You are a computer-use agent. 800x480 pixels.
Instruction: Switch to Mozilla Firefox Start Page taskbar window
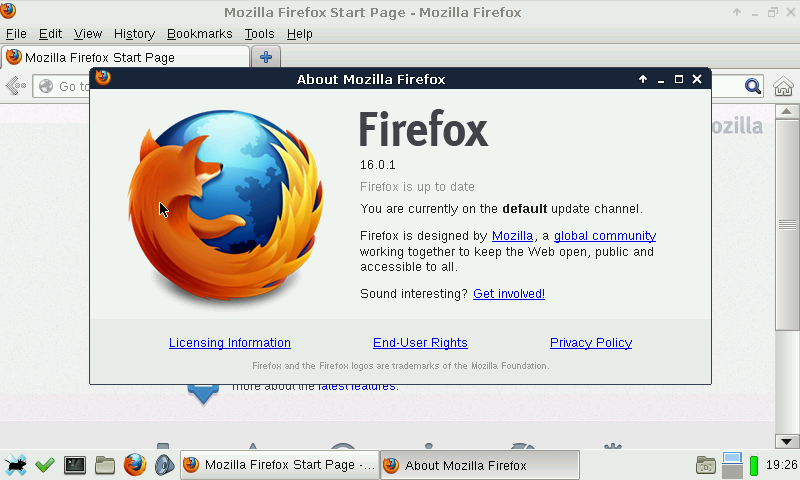coord(280,465)
